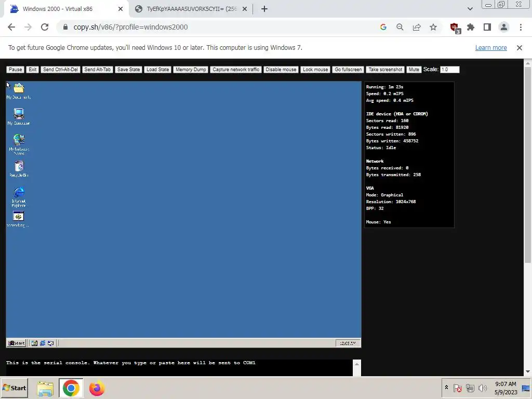Click the Exit emulator button
Screen dimensions: 532x399
coord(33,70)
